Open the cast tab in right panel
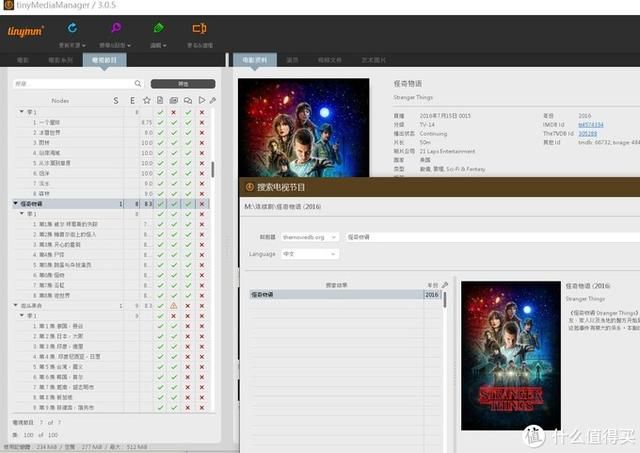This screenshot has height=453, width=640. (x=292, y=60)
